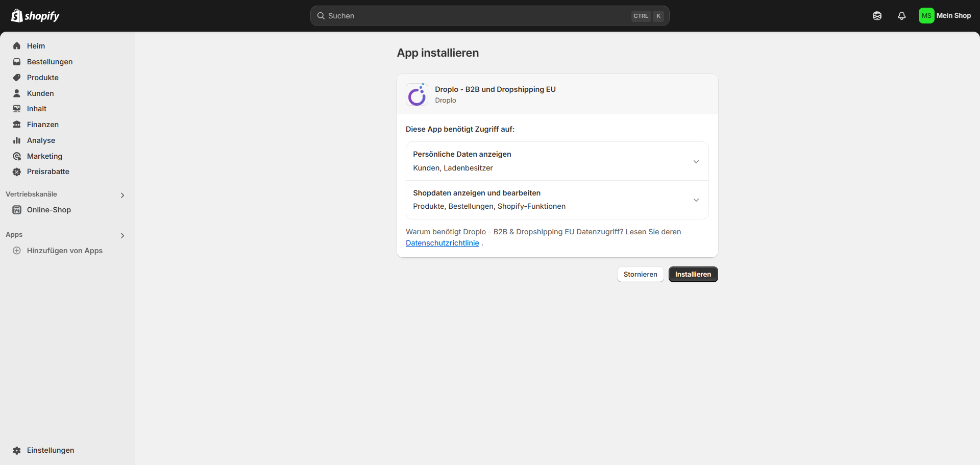The image size is (980, 465).
Task: Click the CTRL K shortcut hint
Action: pyautogui.click(x=648, y=16)
